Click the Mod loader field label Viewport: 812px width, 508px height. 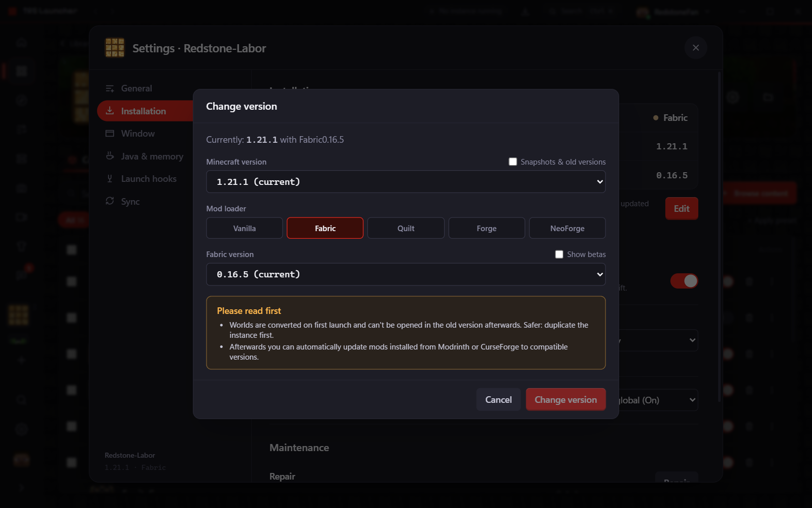(x=226, y=208)
